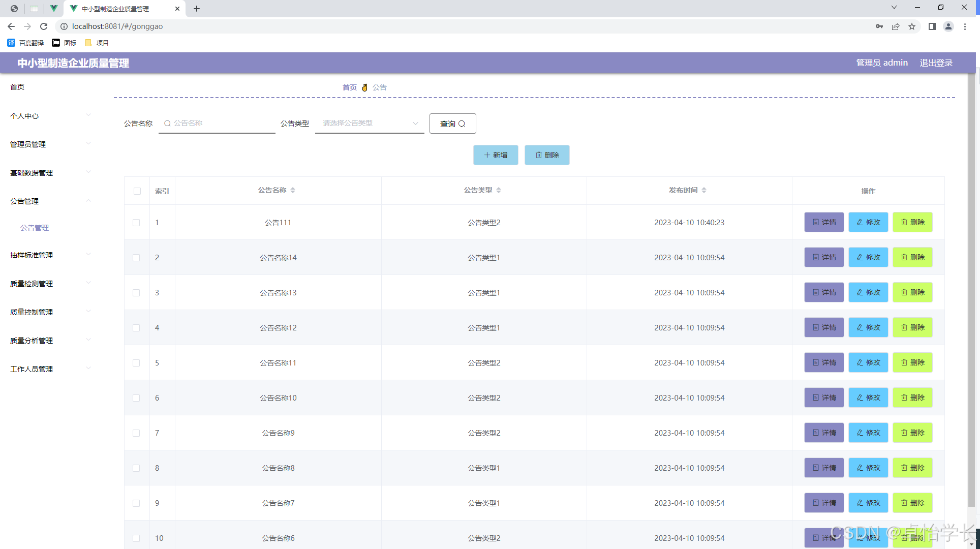Click the page vertical scrollbar
980x549 pixels.
click(x=971, y=290)
